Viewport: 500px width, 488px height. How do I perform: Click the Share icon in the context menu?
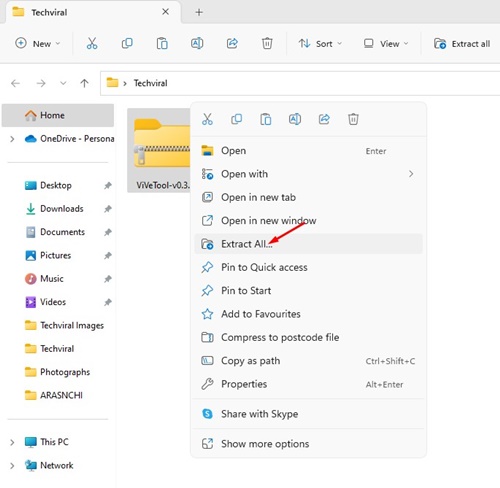(x=324, y=119)
